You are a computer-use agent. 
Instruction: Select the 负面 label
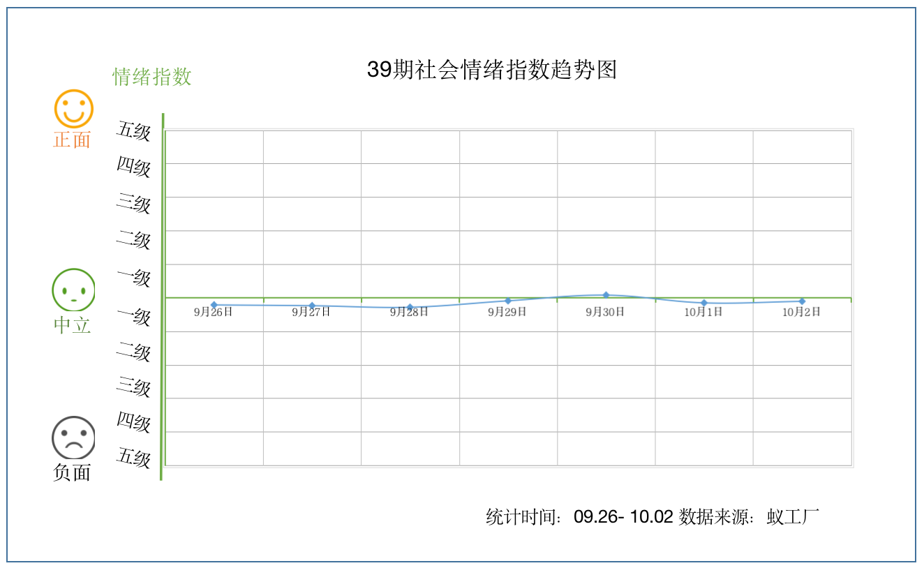coord(73,472)
